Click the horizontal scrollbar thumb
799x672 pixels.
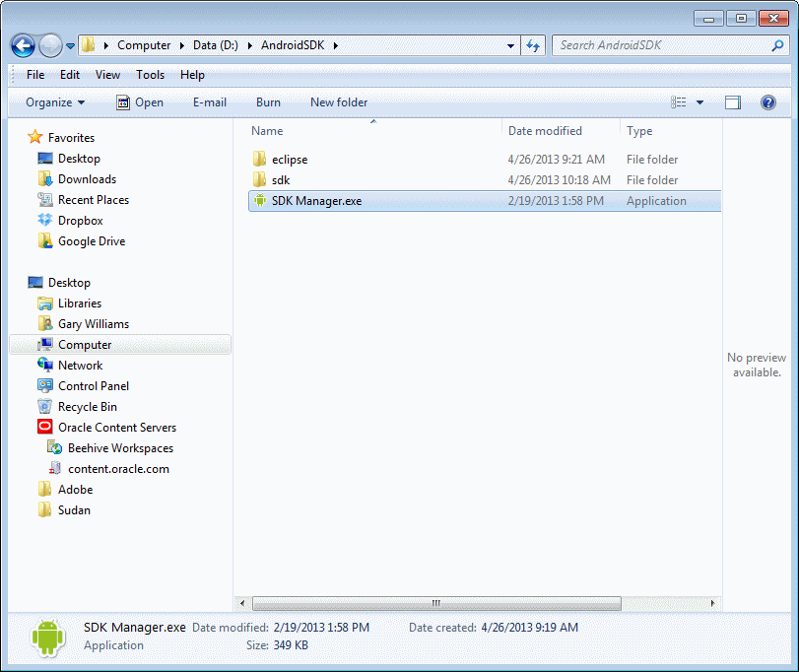click(436, 603)
